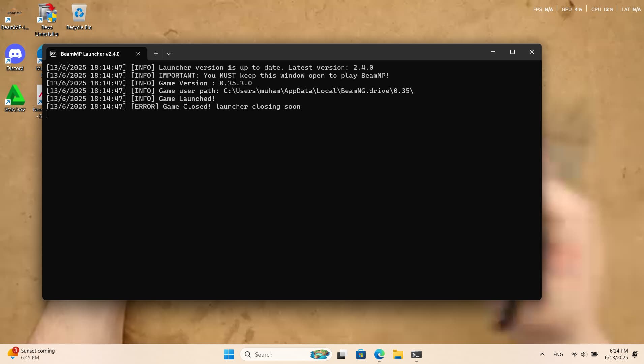Minimize the BeamMP Launcher window
The height and width of the screenshot is (364, 644).
tap(493, 52)
